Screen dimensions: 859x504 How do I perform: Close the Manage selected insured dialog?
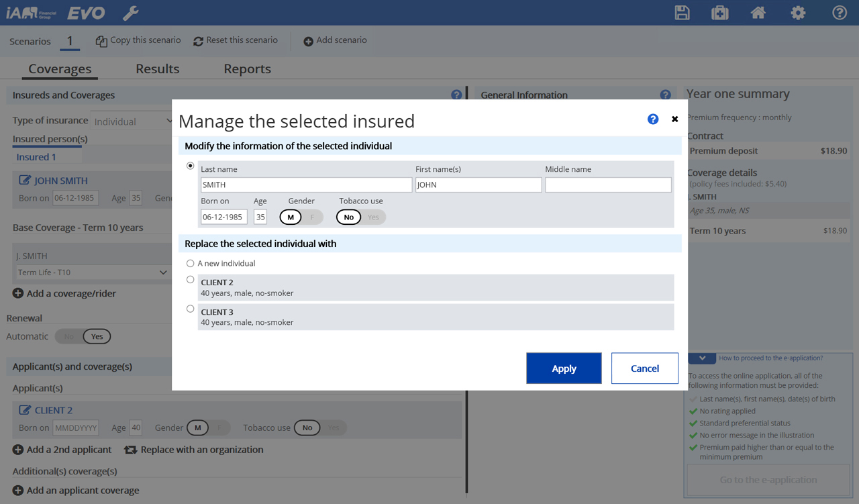point(674,119)
